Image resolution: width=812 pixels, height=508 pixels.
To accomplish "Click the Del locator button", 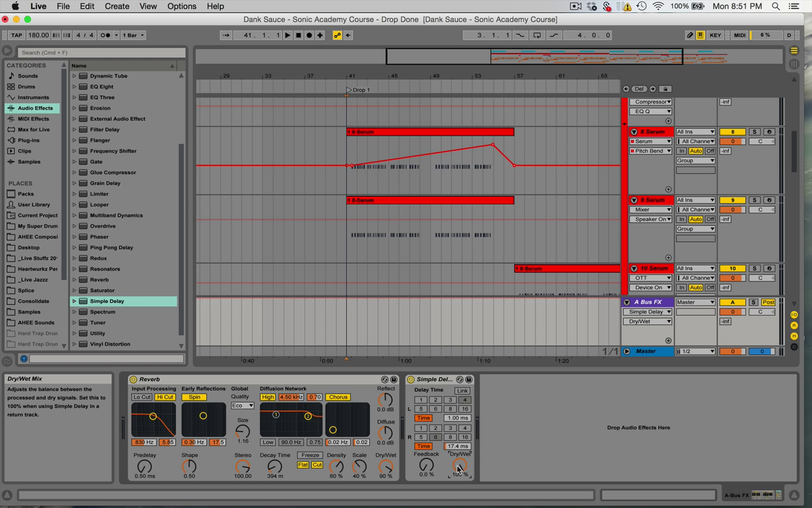I will (639, 89).
